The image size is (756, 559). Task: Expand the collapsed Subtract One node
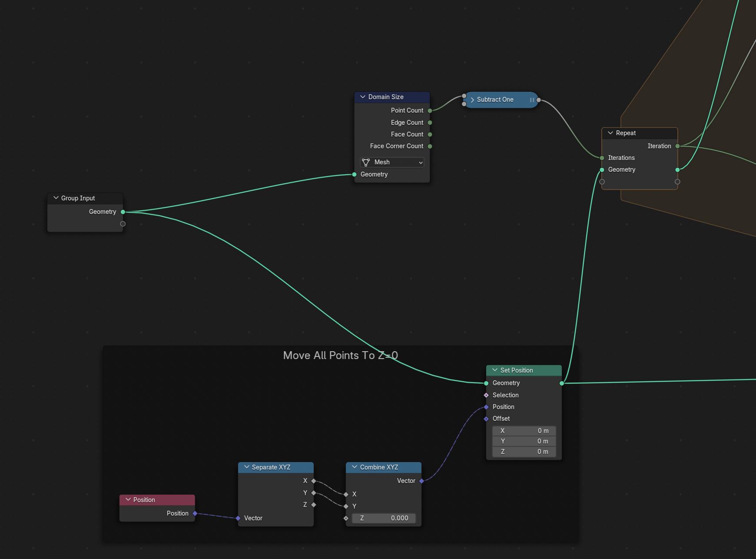472,100
